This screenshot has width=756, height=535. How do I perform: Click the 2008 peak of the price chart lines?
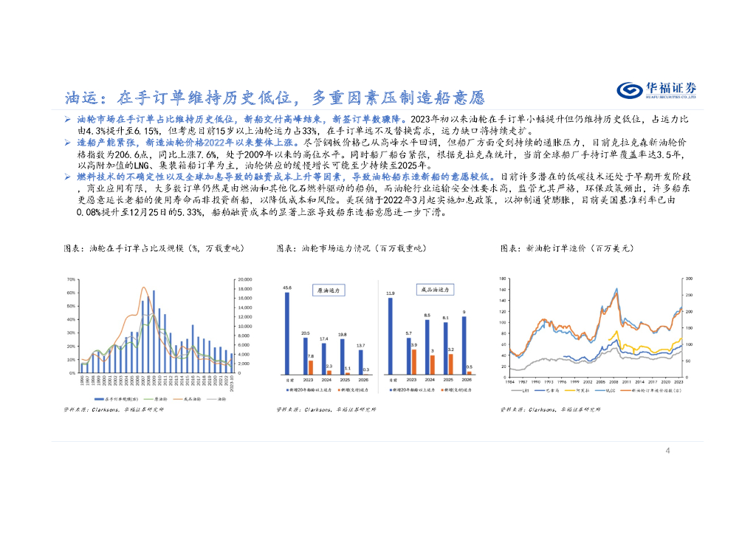point(616,290)
